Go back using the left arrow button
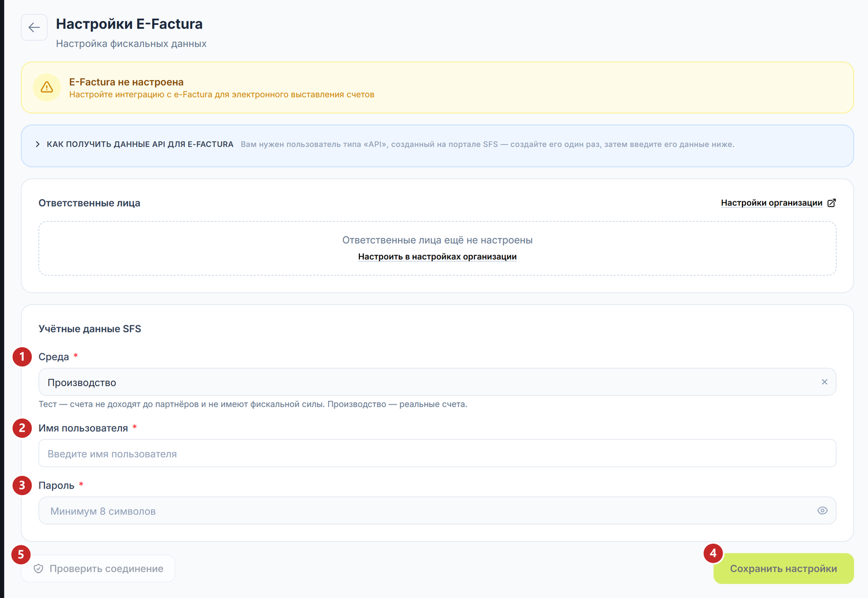Screen dimensions: 868x598 (x=34, y=27)
